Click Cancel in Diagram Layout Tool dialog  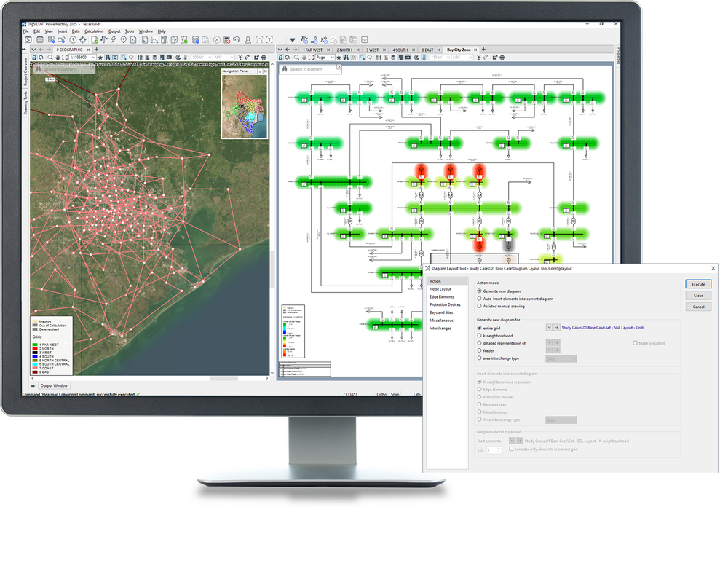[x=698, y=307]
